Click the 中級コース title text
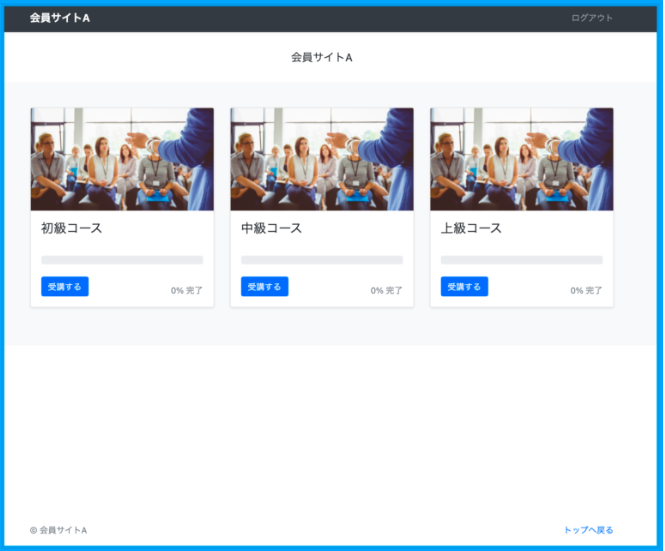 tap(271, 228)
